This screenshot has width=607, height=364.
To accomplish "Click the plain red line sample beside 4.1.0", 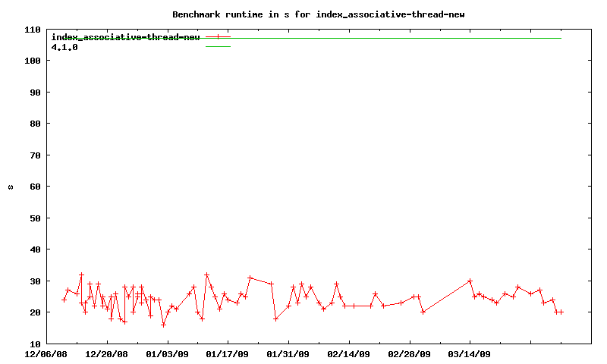I will click(218, 47).
